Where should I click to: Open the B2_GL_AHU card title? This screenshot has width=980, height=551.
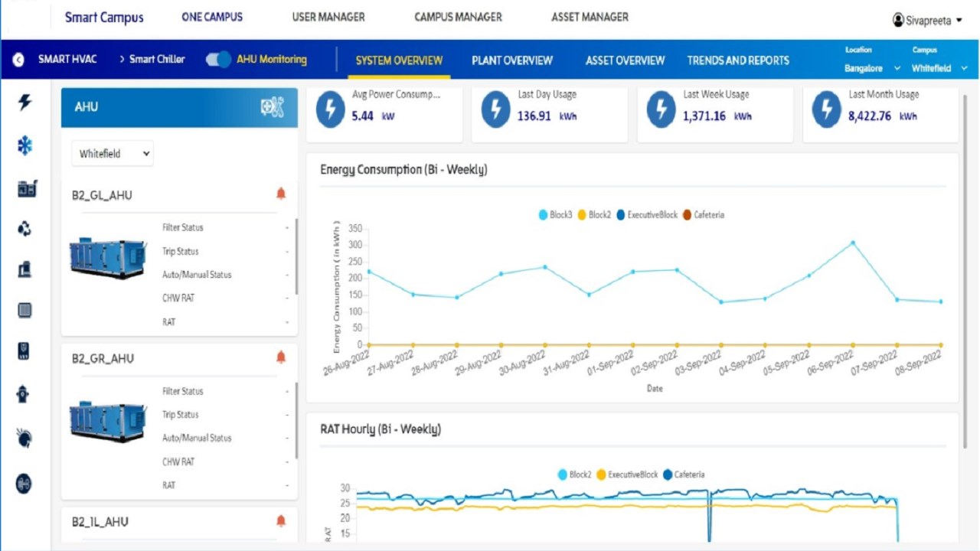pos(102,195)
